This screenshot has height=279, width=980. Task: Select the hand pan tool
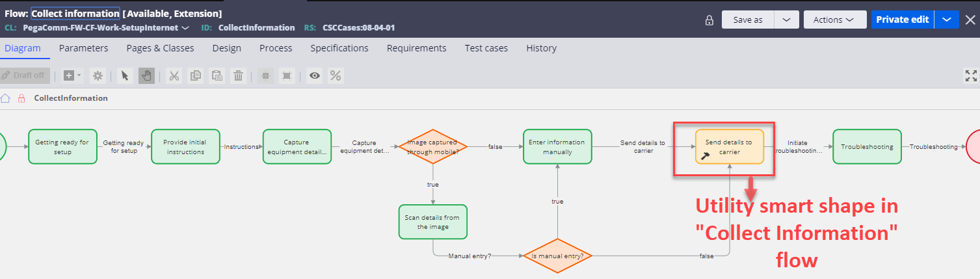146,75
